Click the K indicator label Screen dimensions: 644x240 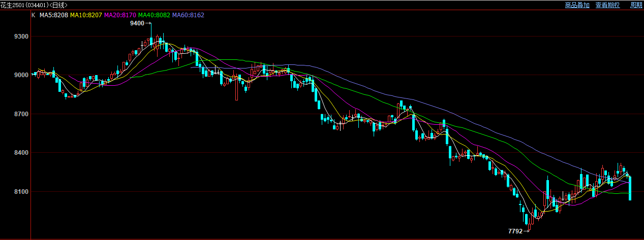tap(34, 15)
